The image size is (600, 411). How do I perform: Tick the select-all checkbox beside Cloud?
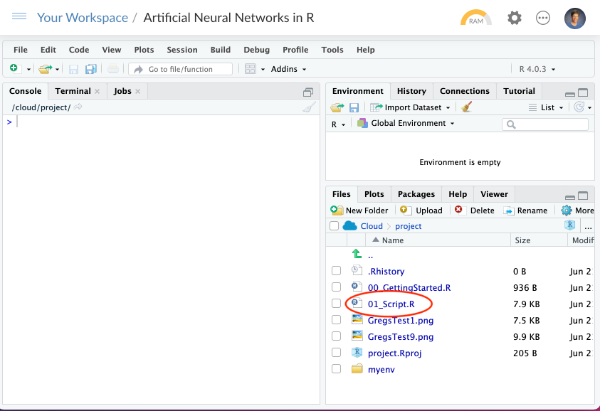334,226
